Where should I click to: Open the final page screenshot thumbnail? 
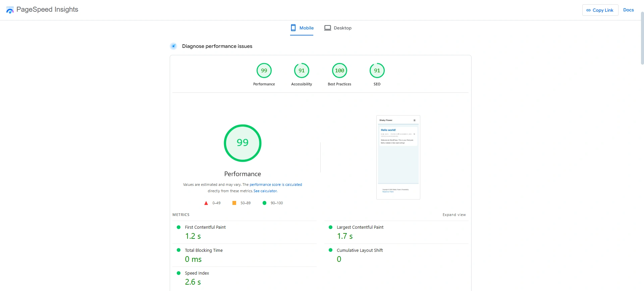[x=398, y=157]
